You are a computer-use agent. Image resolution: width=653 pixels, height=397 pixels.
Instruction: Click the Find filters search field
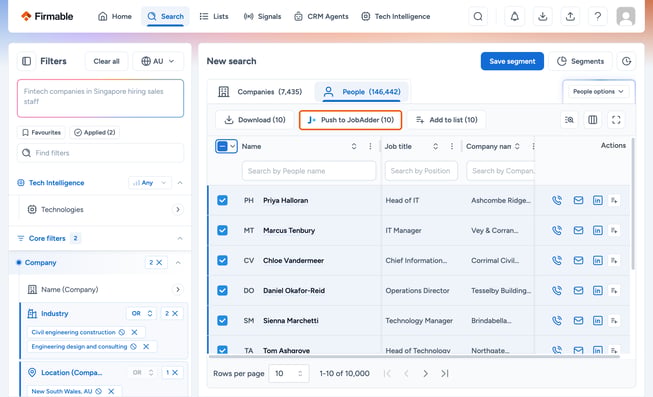pyautogui.click(x=100, y=153)
